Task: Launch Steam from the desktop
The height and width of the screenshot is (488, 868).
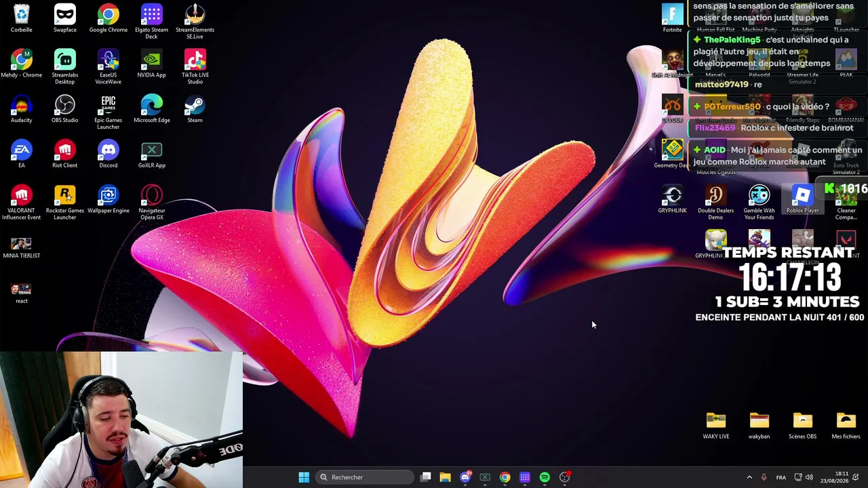Action: point(195,109)
